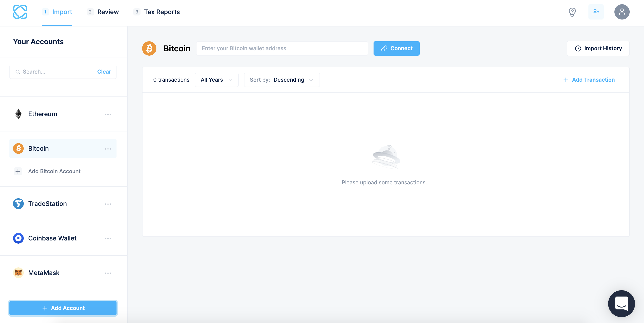Open the chat support bubble
Viewport: 644px width, 323px height.
(x=622, y=303)
